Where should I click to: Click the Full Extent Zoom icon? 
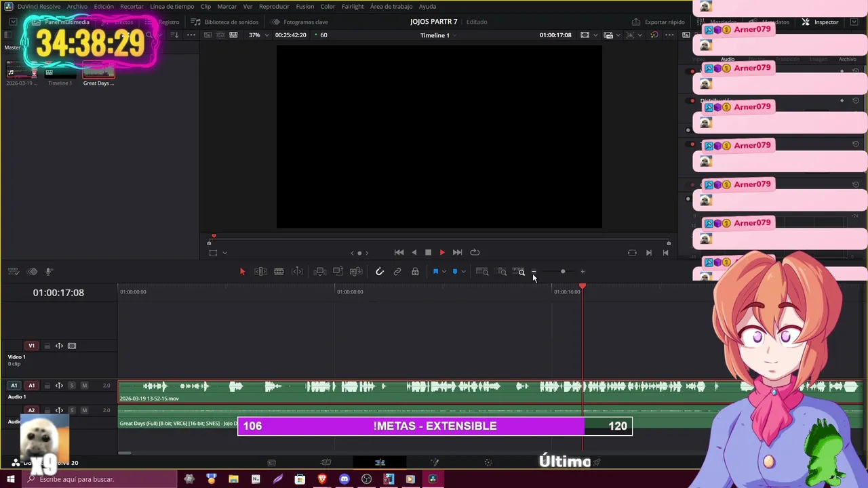482,272
